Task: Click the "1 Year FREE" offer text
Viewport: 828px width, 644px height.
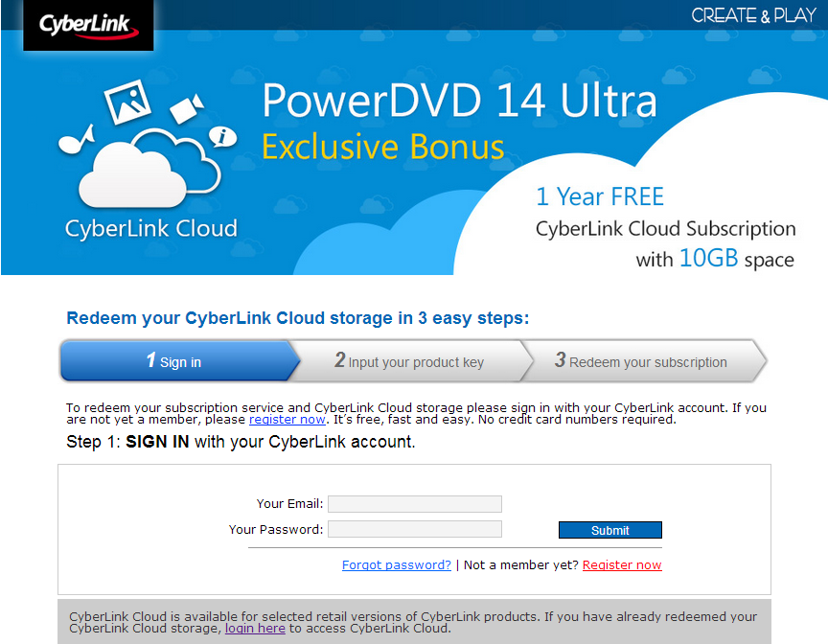Action: [599, 196]
